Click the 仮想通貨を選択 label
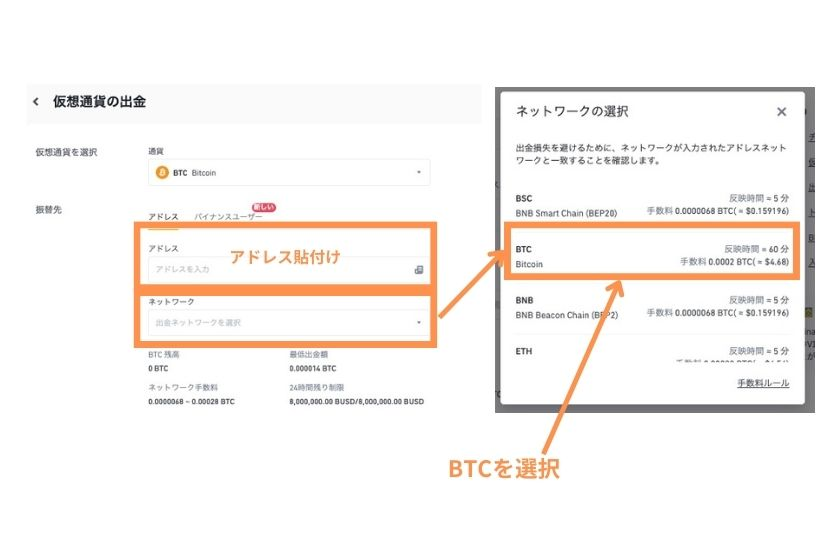This screenshot has width=840, height=560. [x=66, y=152]
